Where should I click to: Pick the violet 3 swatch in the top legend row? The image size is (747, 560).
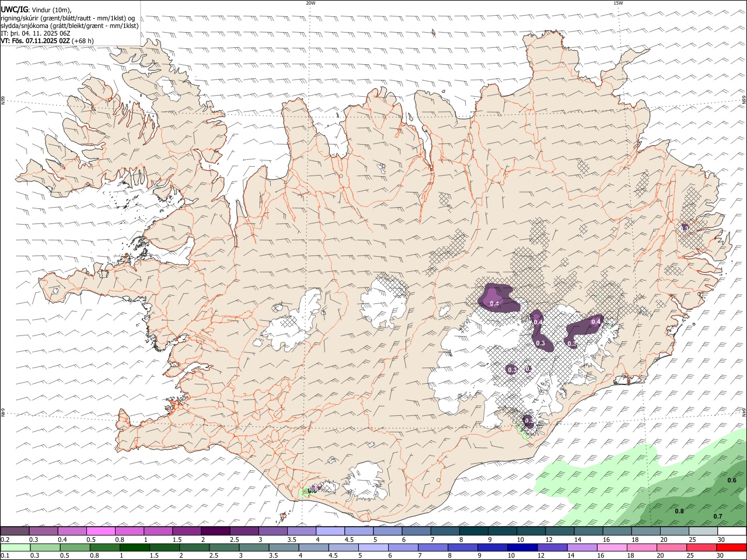pos(273,531)
